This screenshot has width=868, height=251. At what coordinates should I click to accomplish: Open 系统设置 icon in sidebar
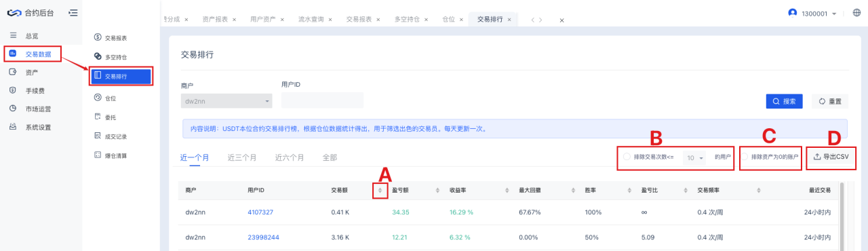click(x=13, y=126)
